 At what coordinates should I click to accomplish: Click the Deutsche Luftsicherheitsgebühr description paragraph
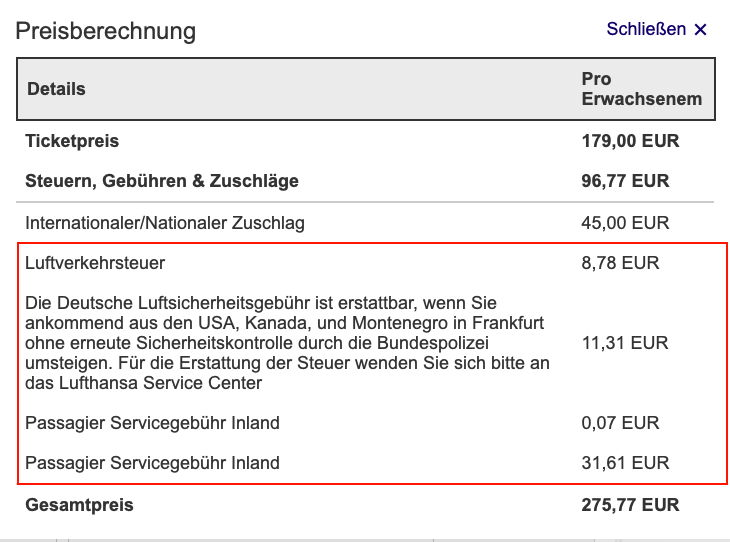coord(287,343)
